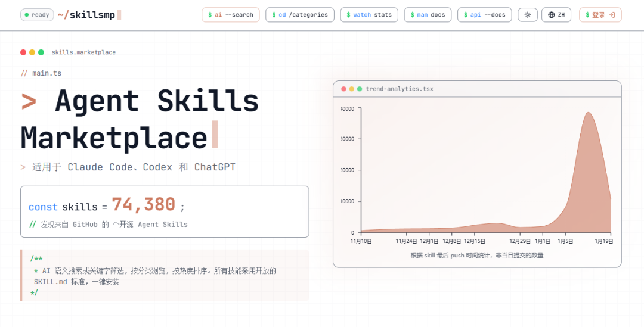
Task: Open the "api --docs" nav item
Action: tap(484, 15)
